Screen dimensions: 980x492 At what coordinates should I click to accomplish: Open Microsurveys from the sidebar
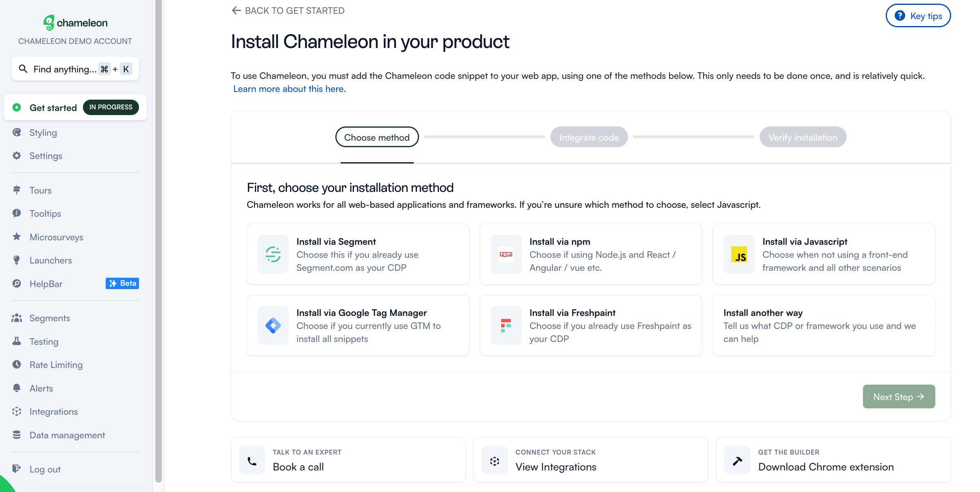pos(56,237)
